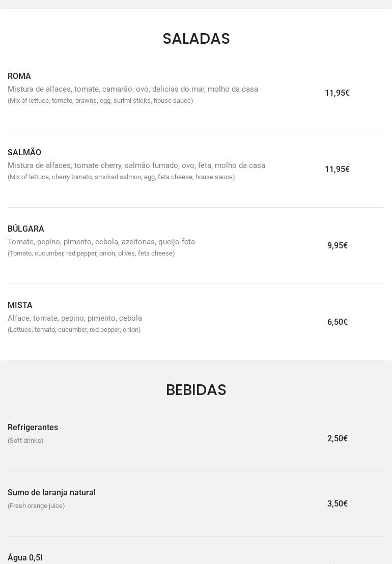This screenshot has width=392, height=564.
Task: Click the ROMA Portuguese ingredients description
Action: [x=133, y=89]
